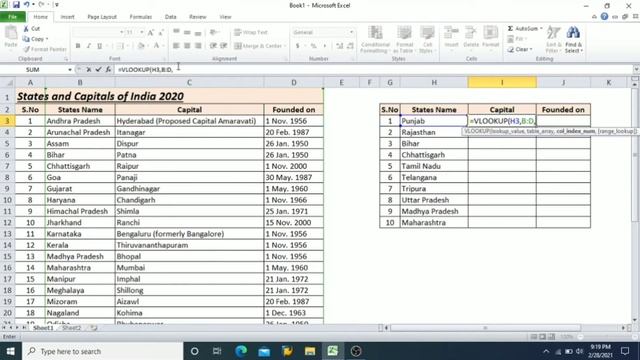The width and height of the screenshot is (640, 360).
Task: Open the Number Format General dropdown
Action: coord(351,32)
